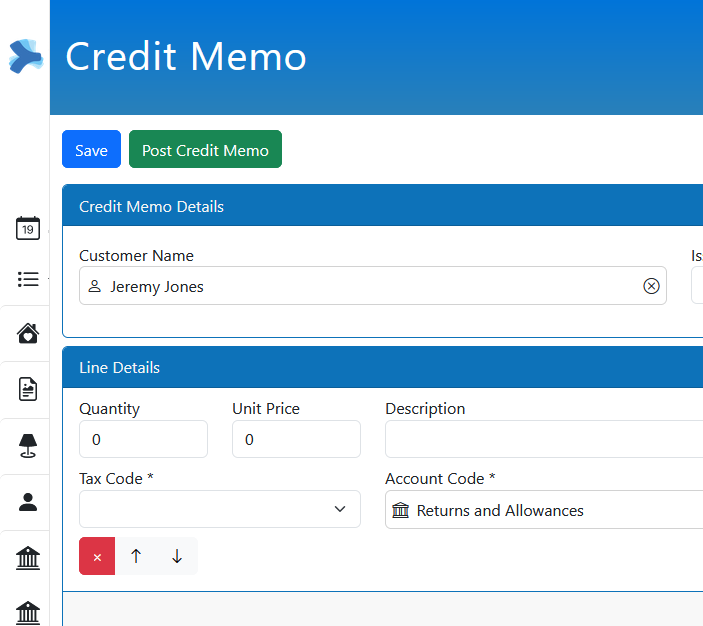Select the lamp icon in the sidebar
This screenshot has height=626, width=703.
(x=28, y=446)
